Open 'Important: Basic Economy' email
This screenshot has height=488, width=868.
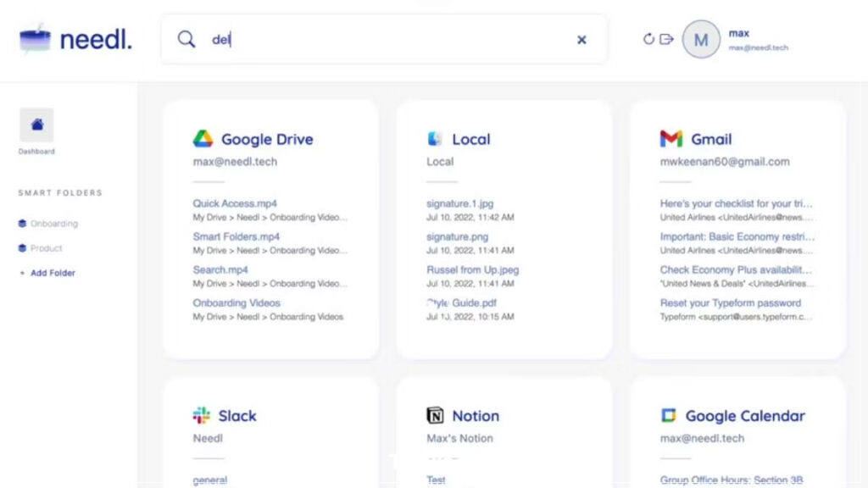point(737,237)
